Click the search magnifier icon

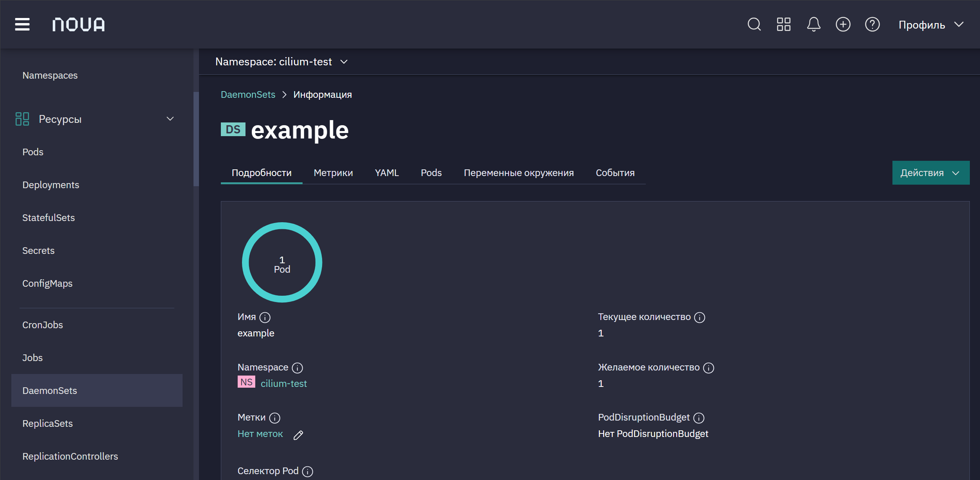tap(754, 24)
